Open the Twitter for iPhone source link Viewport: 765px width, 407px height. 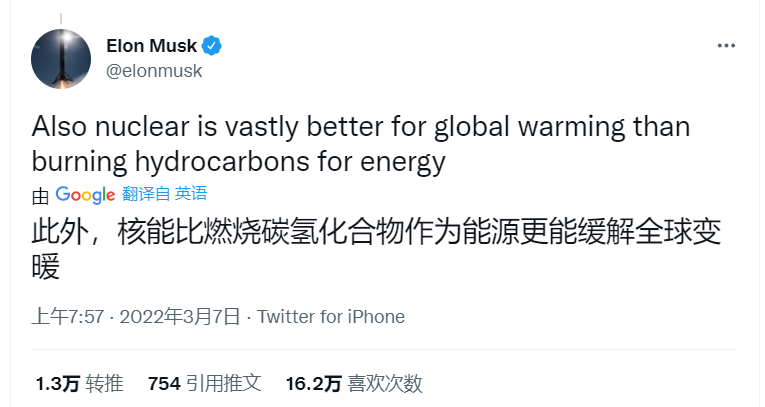[331, 317]
